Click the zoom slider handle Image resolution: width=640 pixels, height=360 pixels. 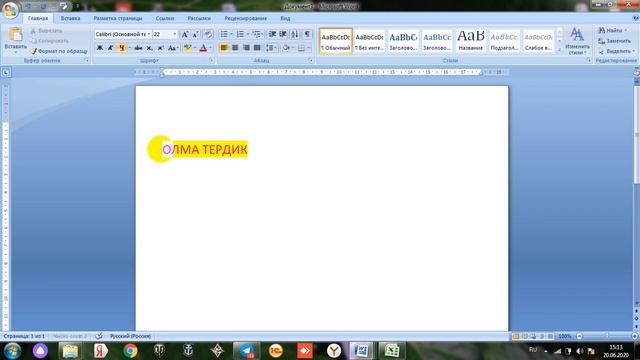click(x=607, y=336)
